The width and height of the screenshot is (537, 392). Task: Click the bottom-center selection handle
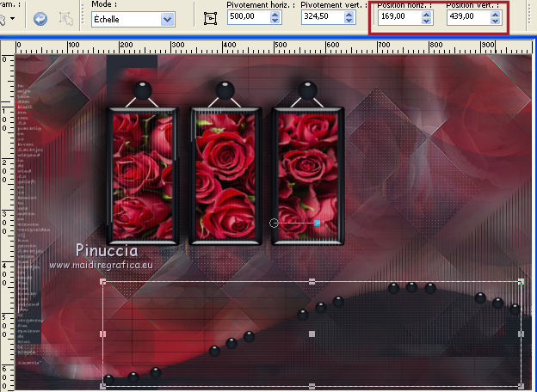[x=312, y=386]
